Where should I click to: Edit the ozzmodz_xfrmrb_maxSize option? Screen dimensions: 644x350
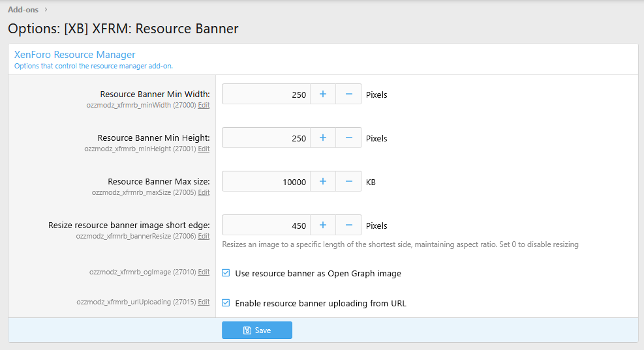click(204, 192)
